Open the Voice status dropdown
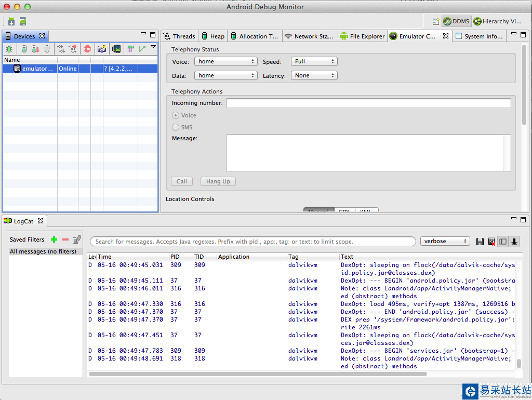 tap(225, 61)
